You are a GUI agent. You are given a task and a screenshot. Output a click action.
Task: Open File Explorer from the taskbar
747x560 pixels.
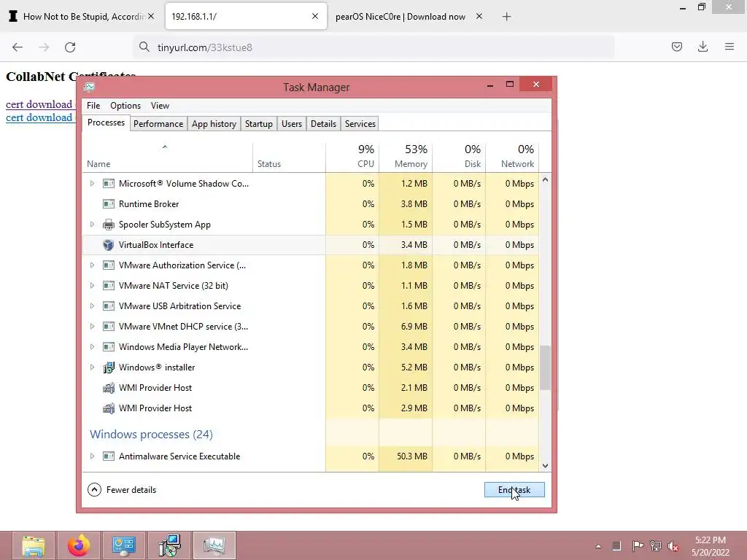click(34, 545)
